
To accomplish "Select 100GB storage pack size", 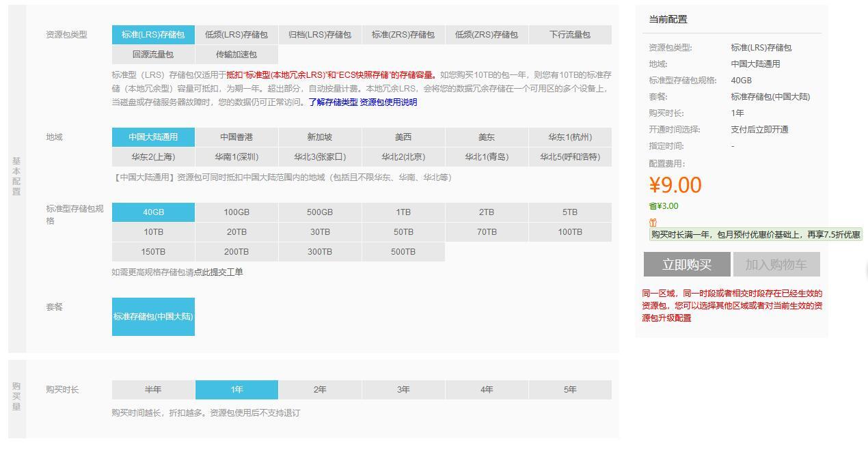I will click(x=236, y=212).
